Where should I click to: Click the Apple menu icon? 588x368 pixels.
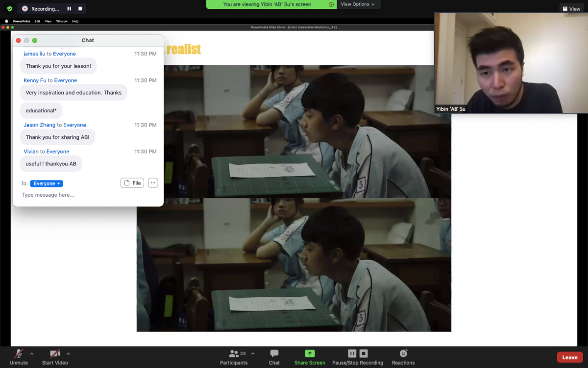coord(6,21)
